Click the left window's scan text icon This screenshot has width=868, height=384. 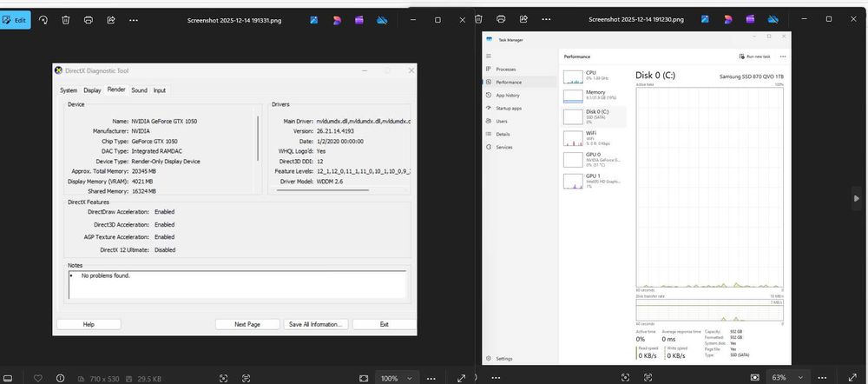[246, 378]
